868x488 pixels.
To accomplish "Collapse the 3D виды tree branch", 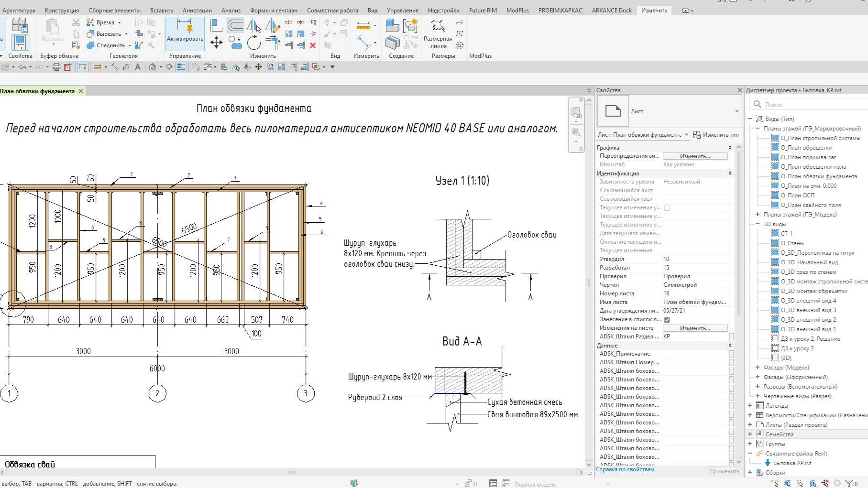I will [x=758, y=223].
